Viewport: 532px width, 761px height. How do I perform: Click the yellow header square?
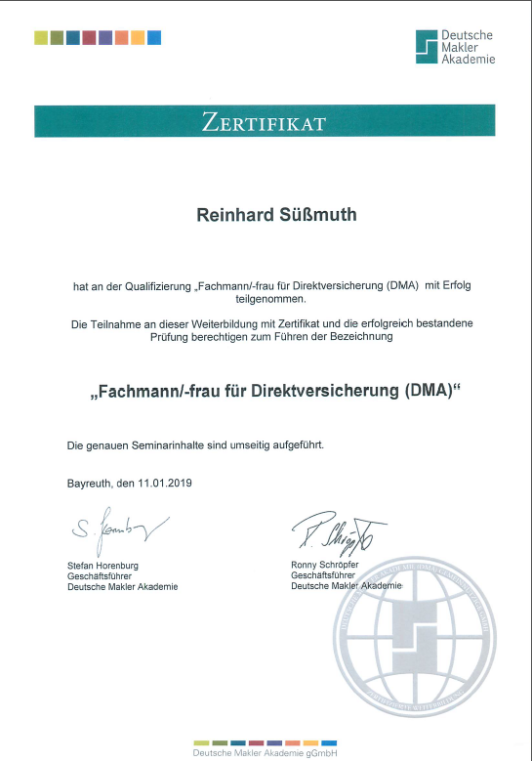[x=138, y=38]
